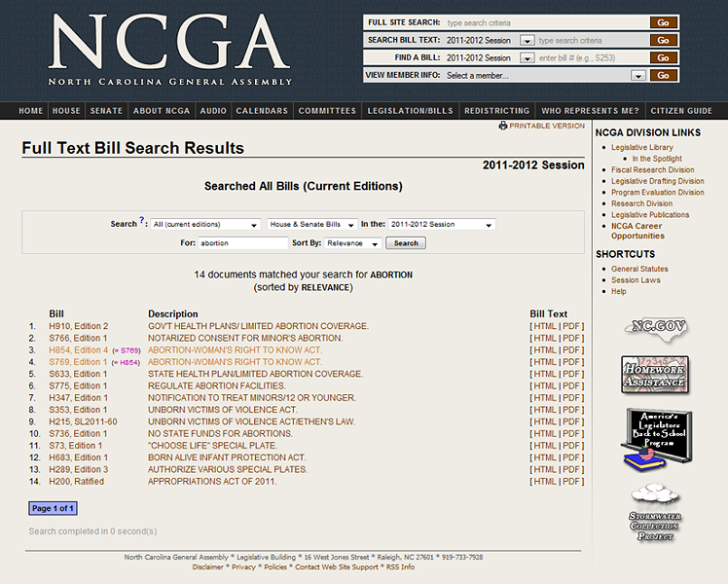The width and height of the screenshot is (728, 584).
Task: Open the Disclaimer footer link
Action: 208,567
